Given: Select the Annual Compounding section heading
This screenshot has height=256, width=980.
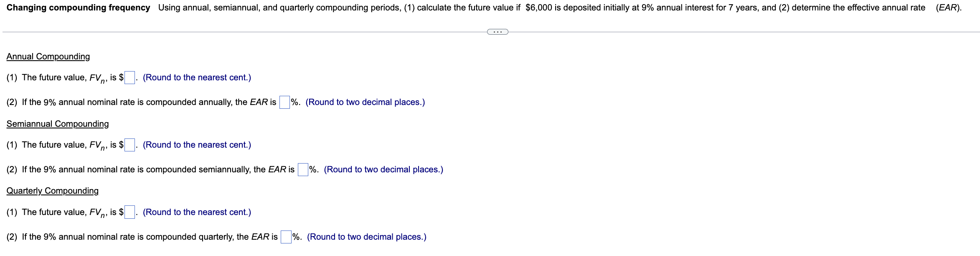Looking at the screenshot, I should click(48, 56).
